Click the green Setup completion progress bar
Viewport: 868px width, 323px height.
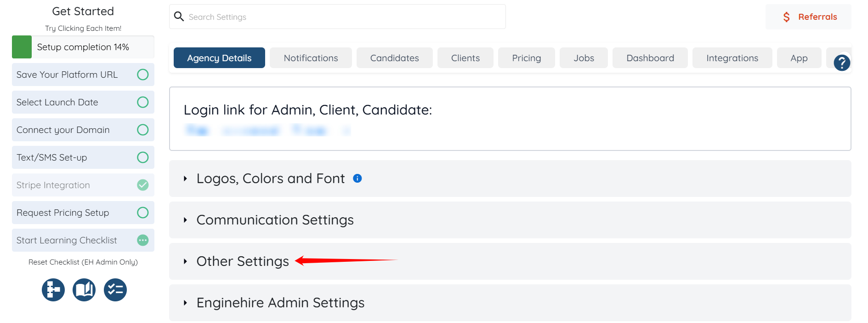[x=22, y=47]
